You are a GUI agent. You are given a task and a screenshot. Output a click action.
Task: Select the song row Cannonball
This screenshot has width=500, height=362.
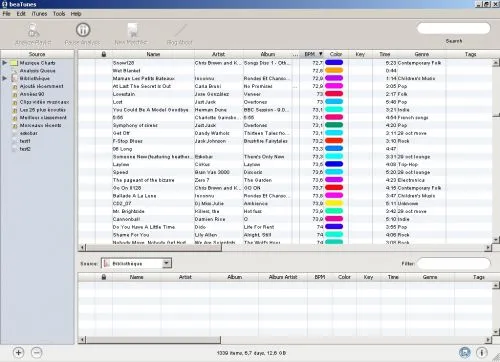(x=285, y=219)
